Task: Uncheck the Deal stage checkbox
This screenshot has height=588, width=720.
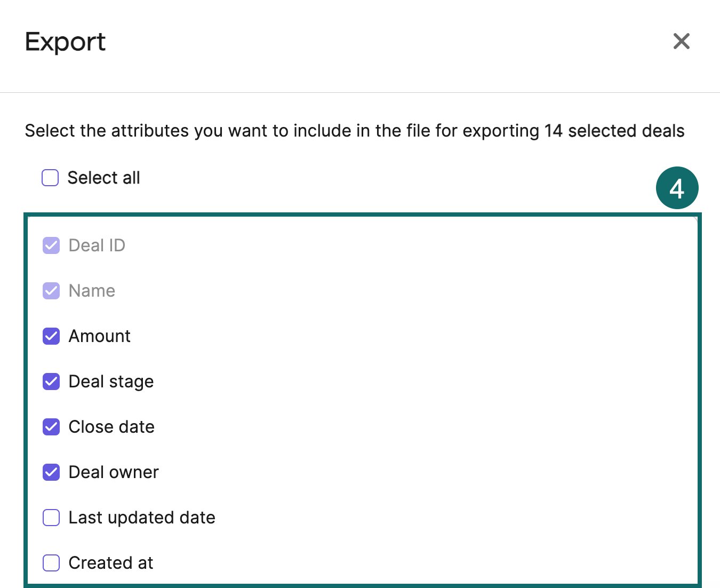Action: [51, 382]
